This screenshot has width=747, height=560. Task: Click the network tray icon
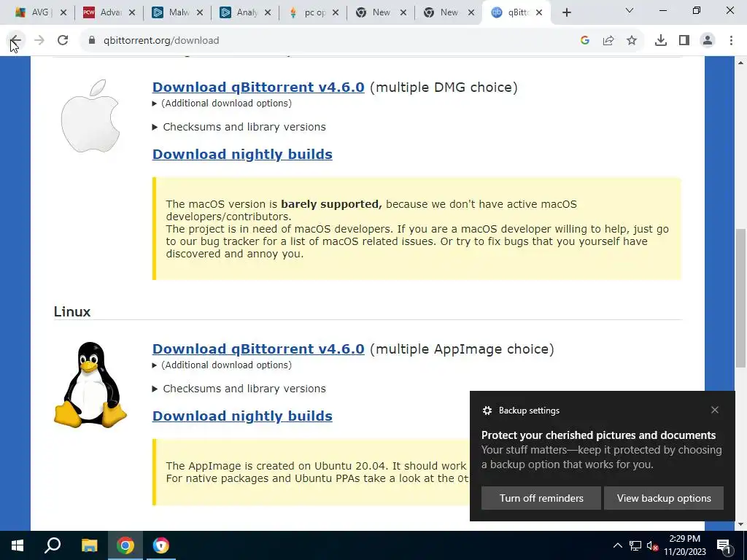[635, 545]
